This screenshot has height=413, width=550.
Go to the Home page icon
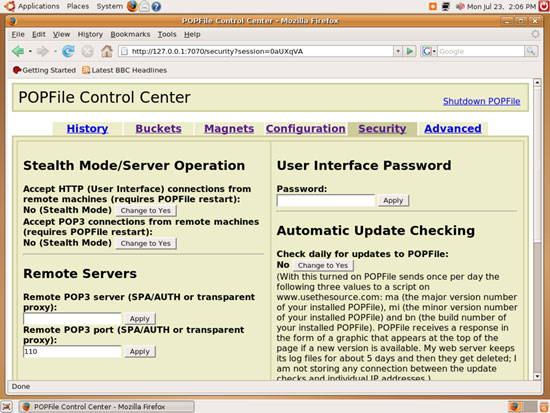tap(107, 51)
